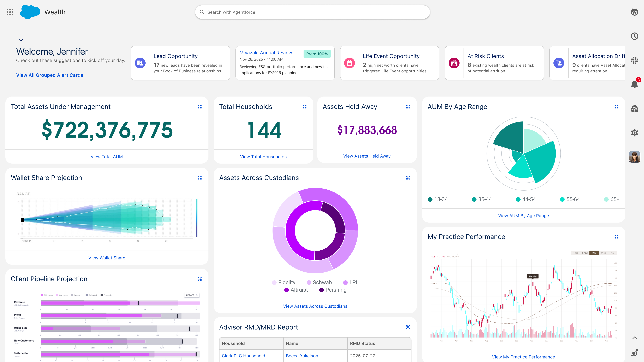This screenshot has width=644, height=362.
Task: Toggle the Altruist legend item
Action: tap(296, 290)
